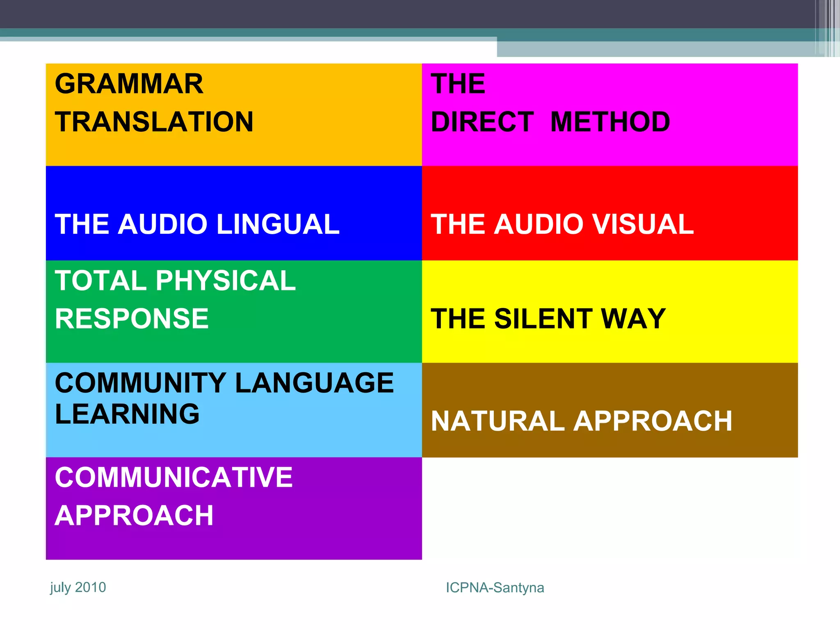Click the july 2010 footer date
The width and height of the screenshot is (840, 630).
point(78,588)
